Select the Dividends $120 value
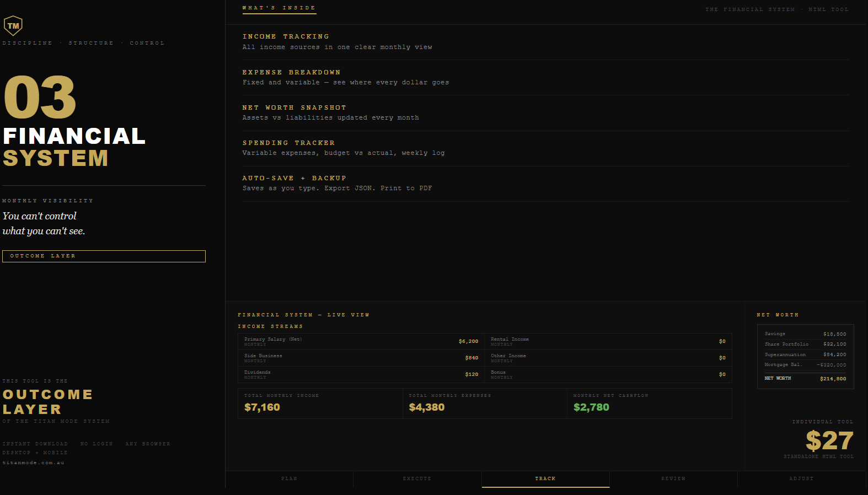 click(471, 375)
